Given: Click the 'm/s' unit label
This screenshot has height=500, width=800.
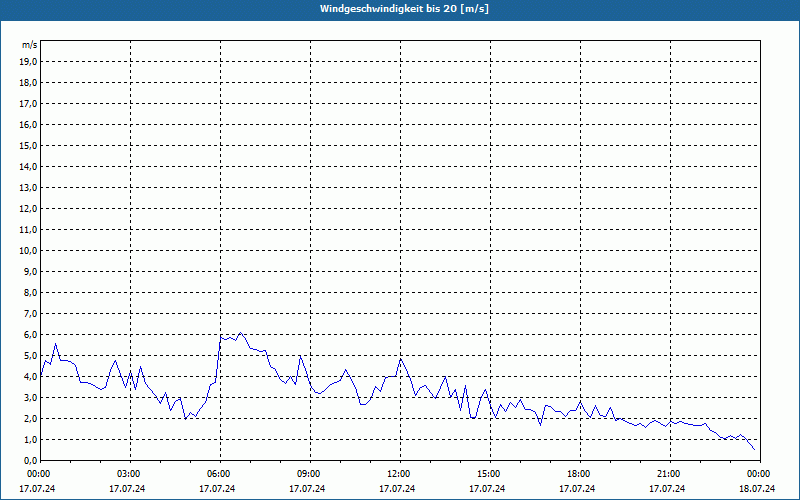Looking at the screenshot, I should pos(30,45).
